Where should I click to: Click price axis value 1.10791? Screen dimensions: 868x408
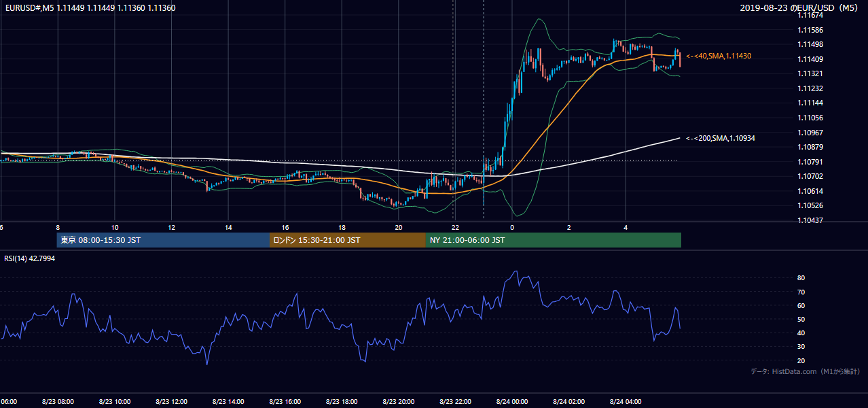coord(810,162)
